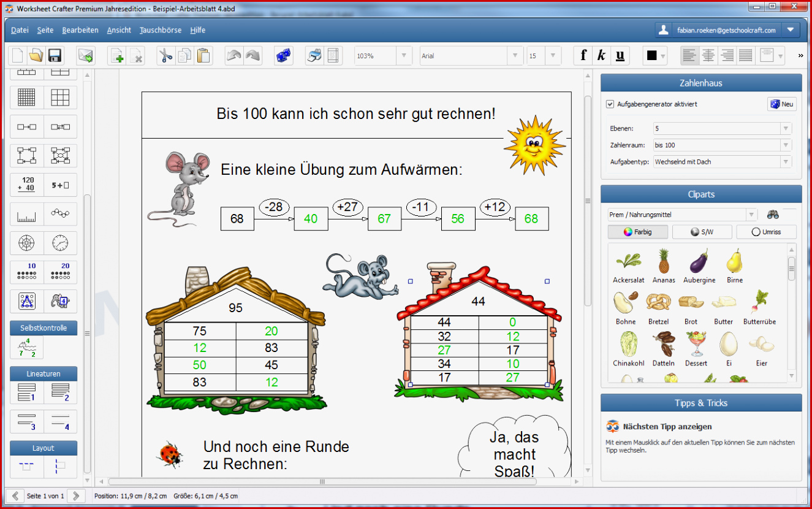The width and height of the screenshot is (812, 509).
Task: Insert self-check puzzle element under Selbstkontrolle
Action: (26, 348)
